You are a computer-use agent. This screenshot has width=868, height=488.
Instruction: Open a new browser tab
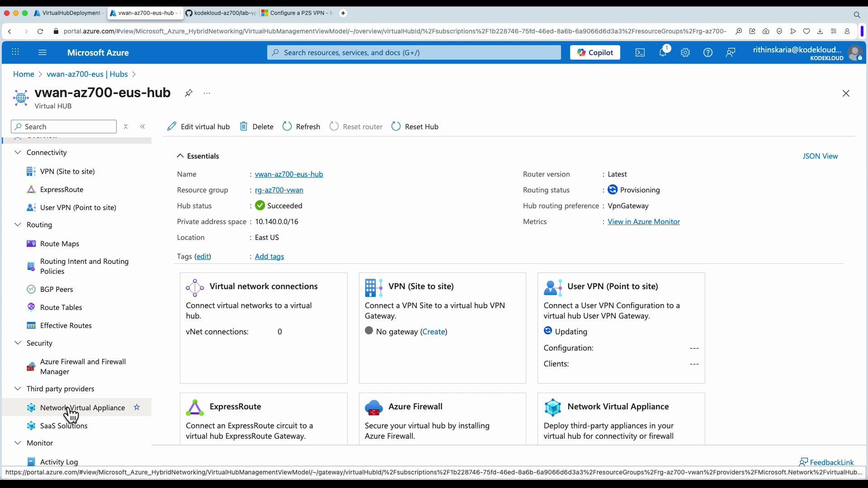343,13
